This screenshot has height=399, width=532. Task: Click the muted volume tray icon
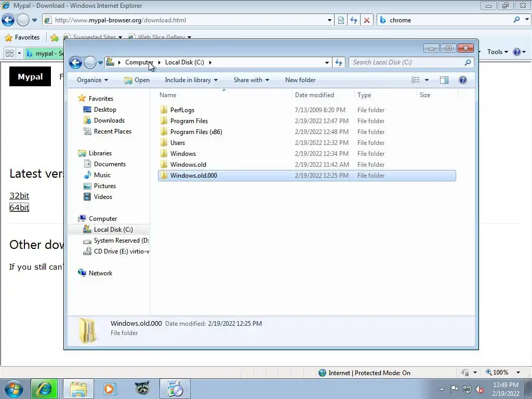(x=480, y=390)
